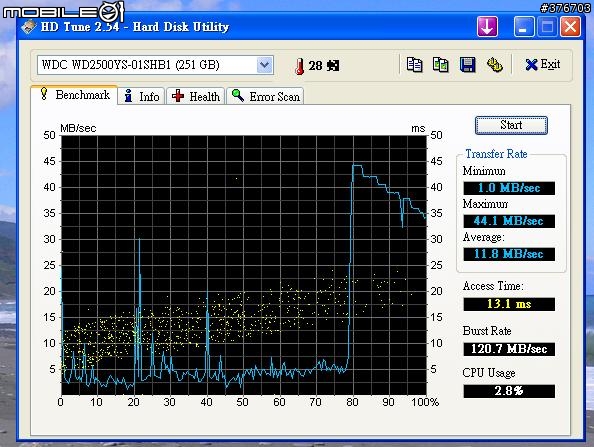Click the ms axis label on the graph
The height and width of the screenshot is (447, 594).
pyautogui.click(x=418, y=128)
